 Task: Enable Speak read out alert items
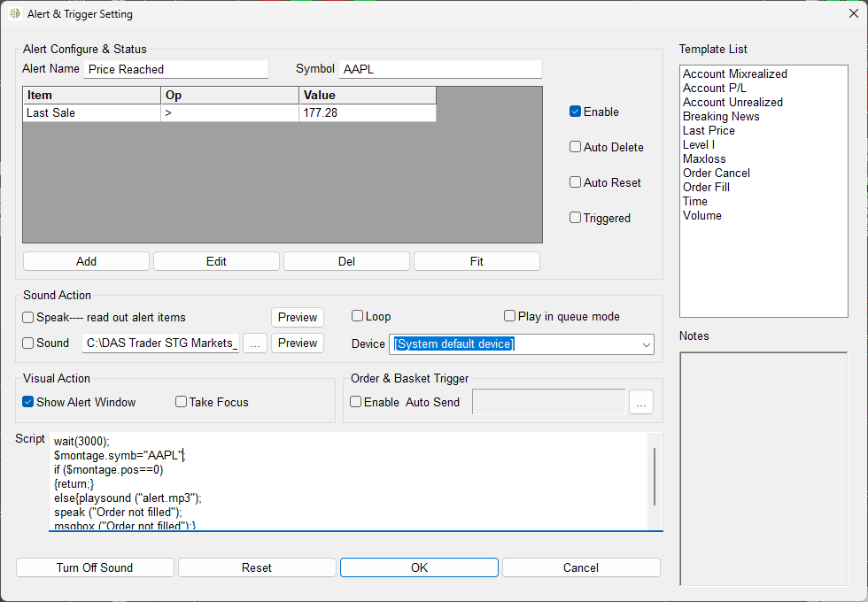[x=27, y=318]
